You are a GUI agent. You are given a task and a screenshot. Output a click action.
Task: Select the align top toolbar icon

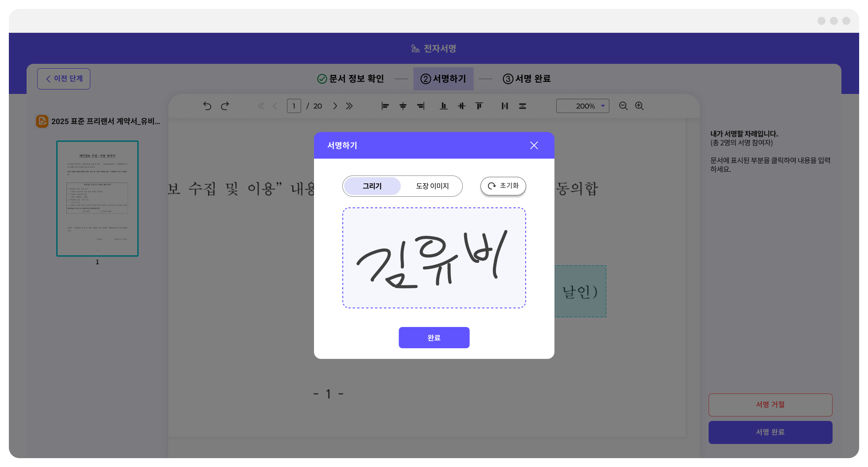click(x=479, y=106)
